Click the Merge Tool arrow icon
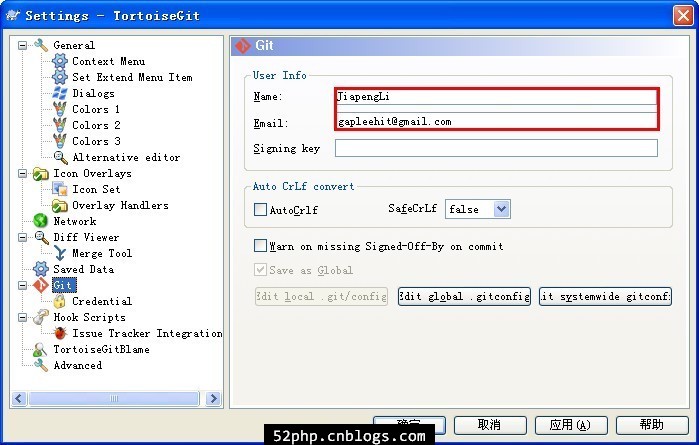This screenshot has width=699, height=445. click(x=60, y=253)
